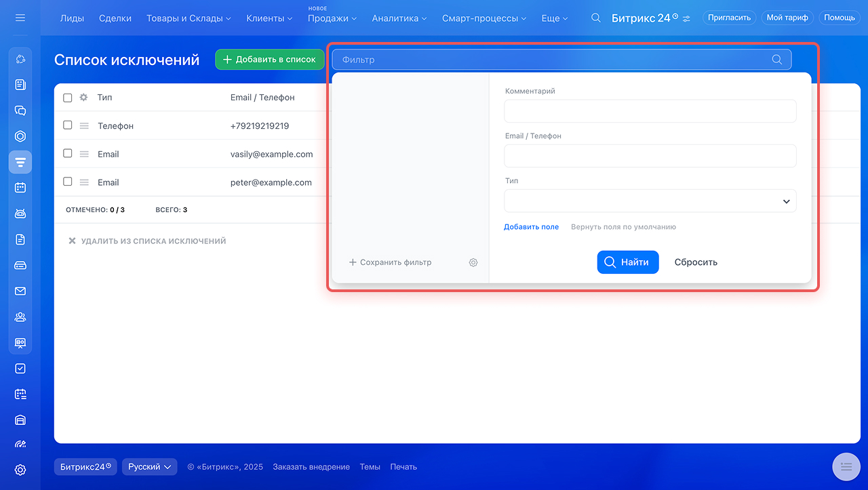Open the row menu for Телефон row
This screenshot has height=490, width=868.
[84, 126]
